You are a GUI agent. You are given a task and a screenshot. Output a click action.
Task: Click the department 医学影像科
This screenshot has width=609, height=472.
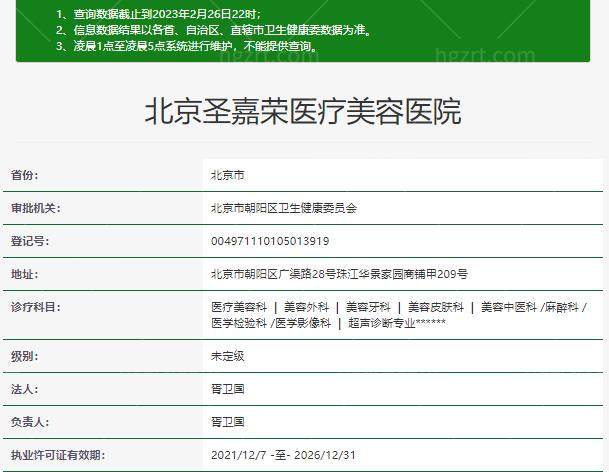(x=303, y=323)
